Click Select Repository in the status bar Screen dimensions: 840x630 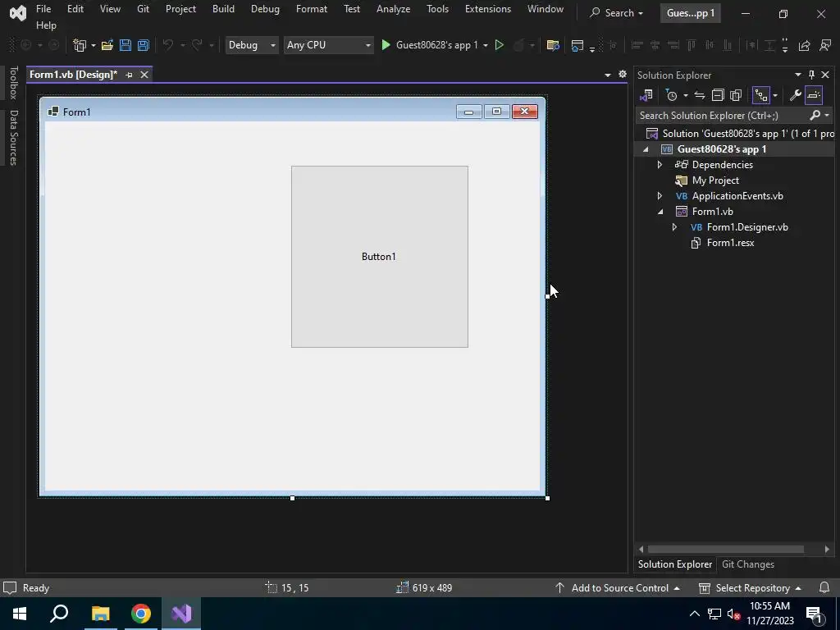tap(750, 587)
